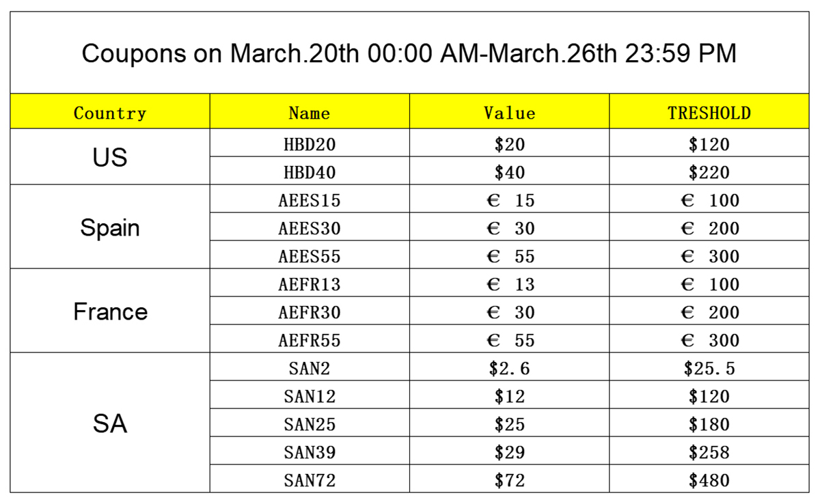Select the US country cell
Image resolution: width=820 pixels, height=504 pixels.
click(x=110, y=158)
